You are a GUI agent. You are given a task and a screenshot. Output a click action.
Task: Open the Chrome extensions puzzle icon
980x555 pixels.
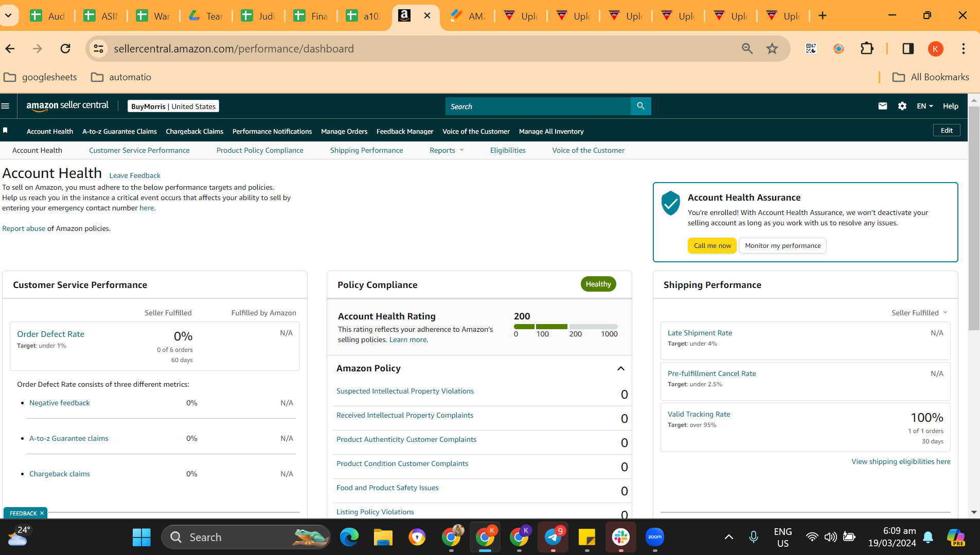(x=867, y=48)
